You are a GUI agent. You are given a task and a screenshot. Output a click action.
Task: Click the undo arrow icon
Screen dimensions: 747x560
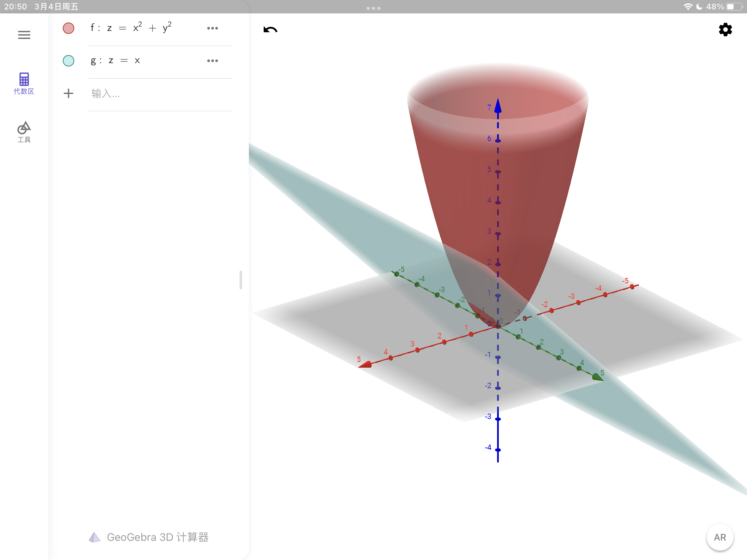[x=270, y=30]
